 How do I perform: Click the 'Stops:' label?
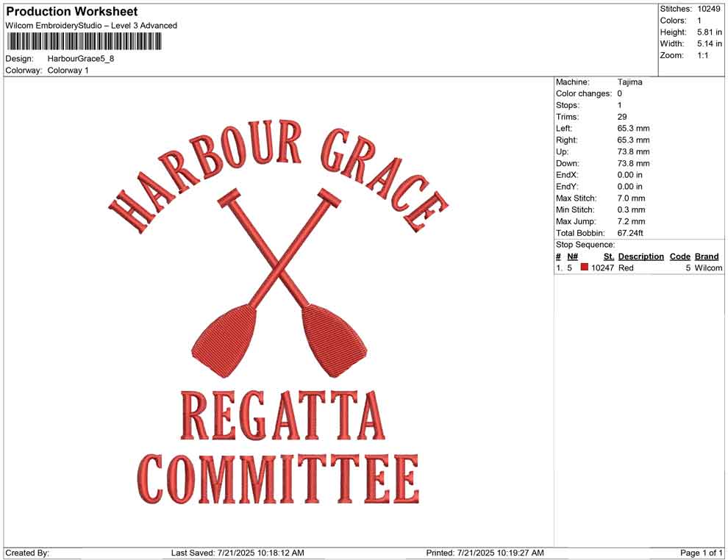[x=568, y=105]
